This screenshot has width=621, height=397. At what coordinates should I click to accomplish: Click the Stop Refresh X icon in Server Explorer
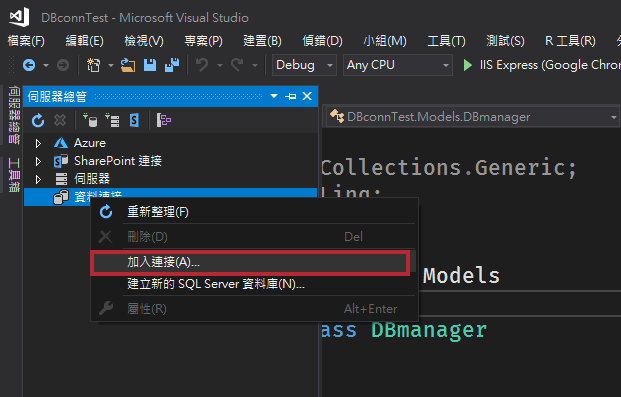point(60,120)
